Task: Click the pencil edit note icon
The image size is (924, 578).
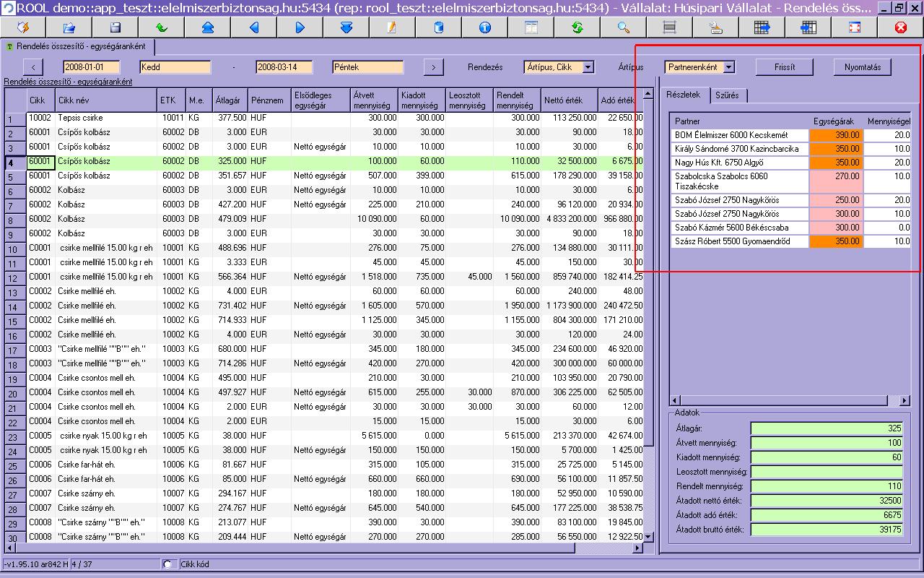Action: pyautogui.click(x=392, y=27)
